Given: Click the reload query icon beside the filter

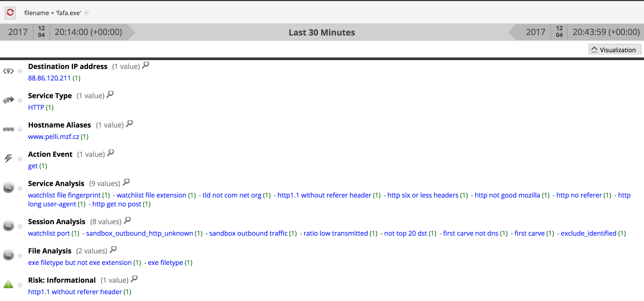Looking at the screenshot, I should coord(10,13).
